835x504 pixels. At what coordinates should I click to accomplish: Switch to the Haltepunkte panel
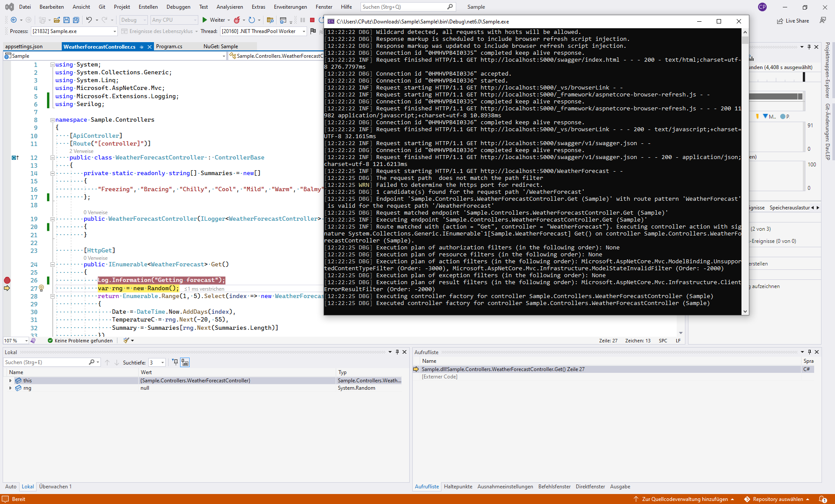[x=458, y=487]
